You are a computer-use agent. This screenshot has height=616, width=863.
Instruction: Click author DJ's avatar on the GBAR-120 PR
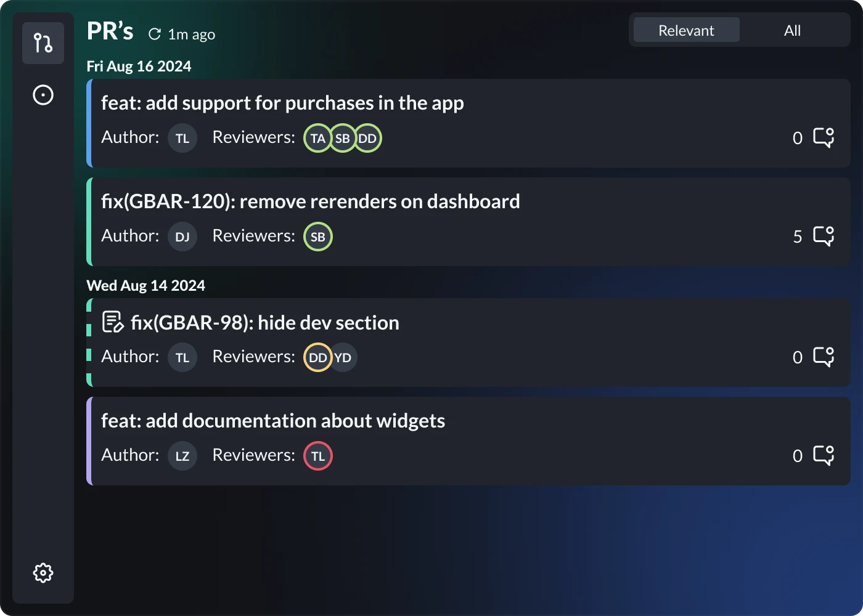coord(182,236)
